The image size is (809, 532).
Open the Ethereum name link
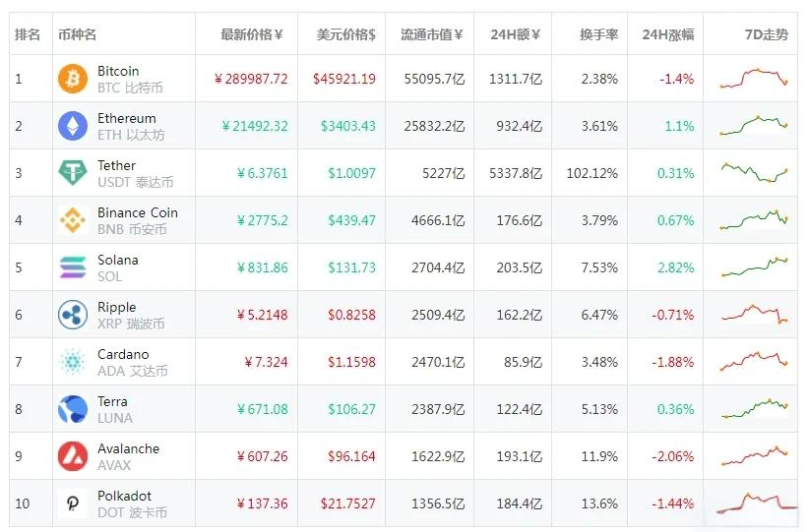point(126,118)
